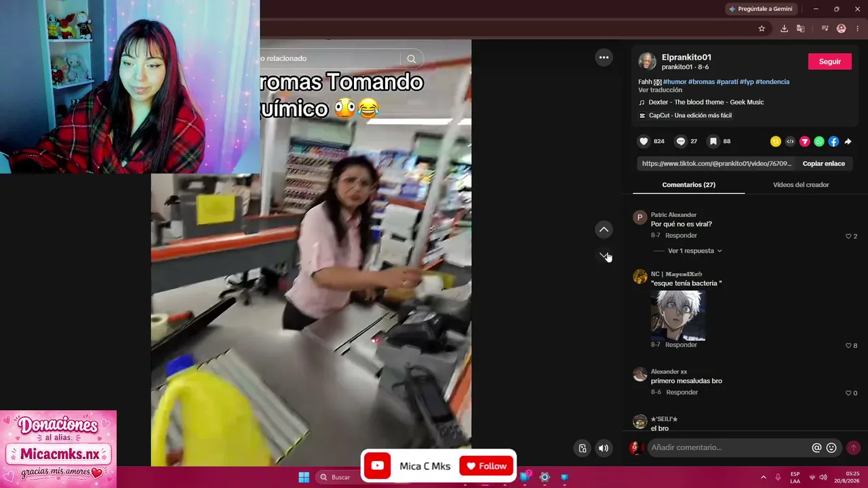The width and height of the screenshot is (868, 488).
Task: Mute the video with the speaker icon
Action: click(604, 448)
